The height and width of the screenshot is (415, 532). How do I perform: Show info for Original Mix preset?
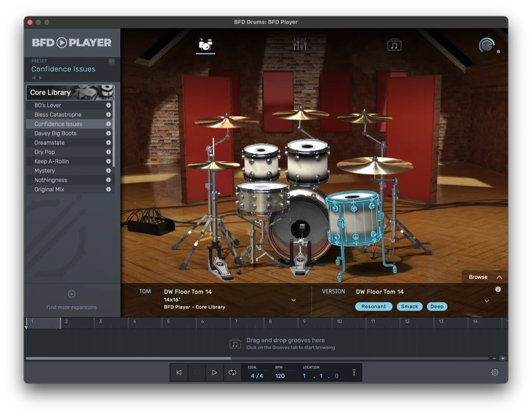[108, 189]
